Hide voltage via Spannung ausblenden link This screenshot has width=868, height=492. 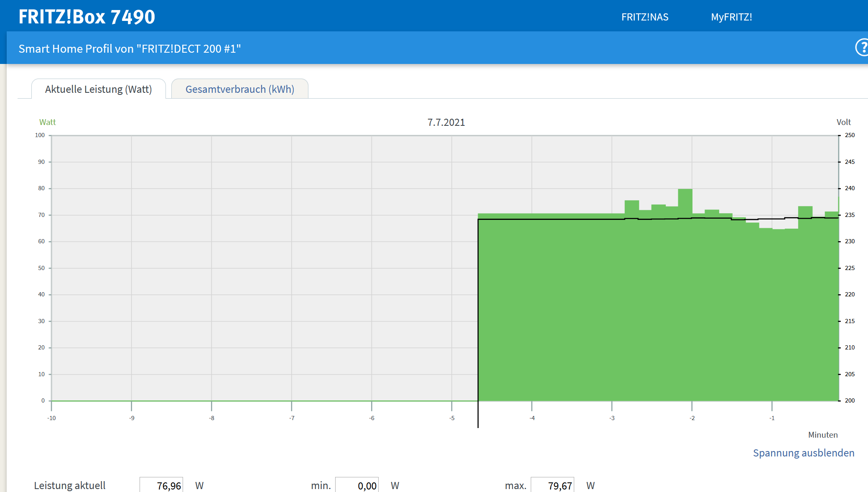803,453
